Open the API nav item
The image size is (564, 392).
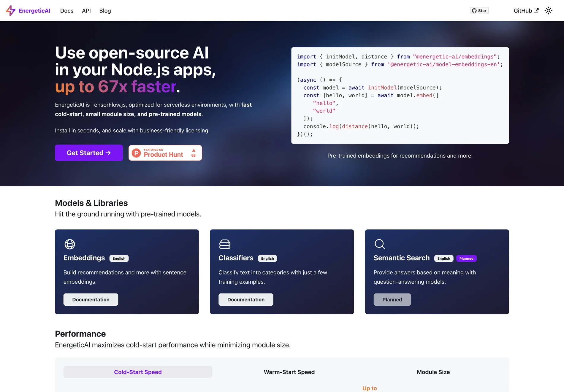tap(86, 11)
